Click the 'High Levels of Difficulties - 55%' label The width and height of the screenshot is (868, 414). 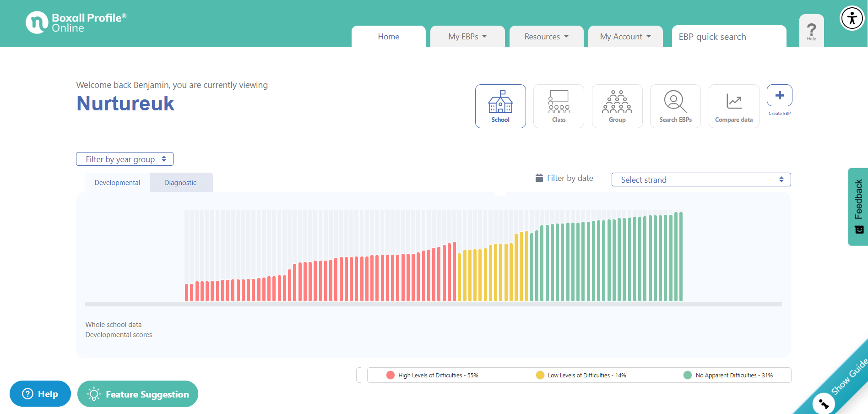[438, 375]
